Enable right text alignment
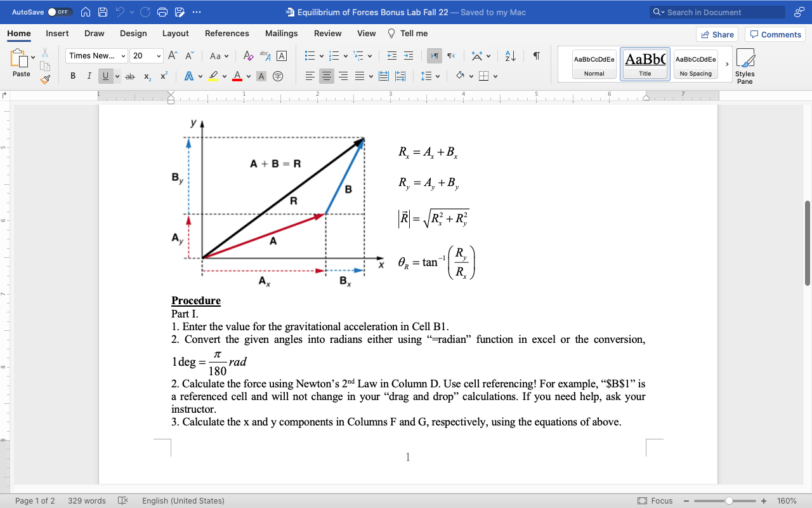812x508 pixels. (343, 76)
